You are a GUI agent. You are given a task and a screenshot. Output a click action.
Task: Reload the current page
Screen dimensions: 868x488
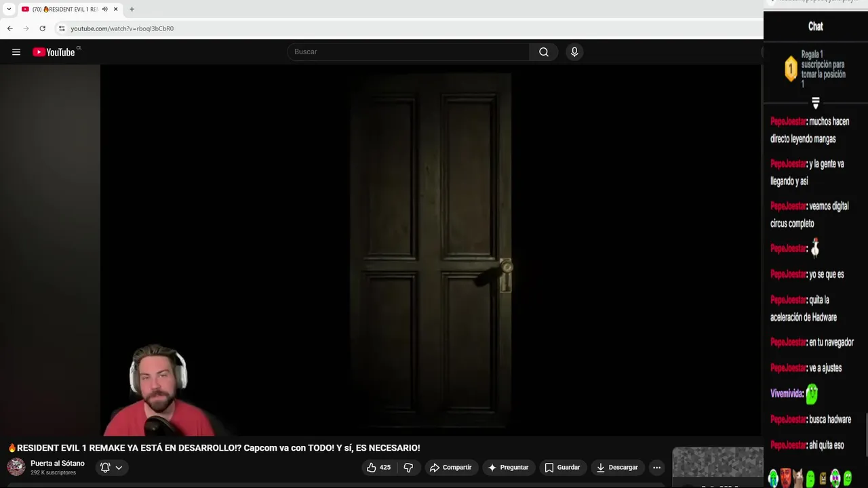click(43, 28)
